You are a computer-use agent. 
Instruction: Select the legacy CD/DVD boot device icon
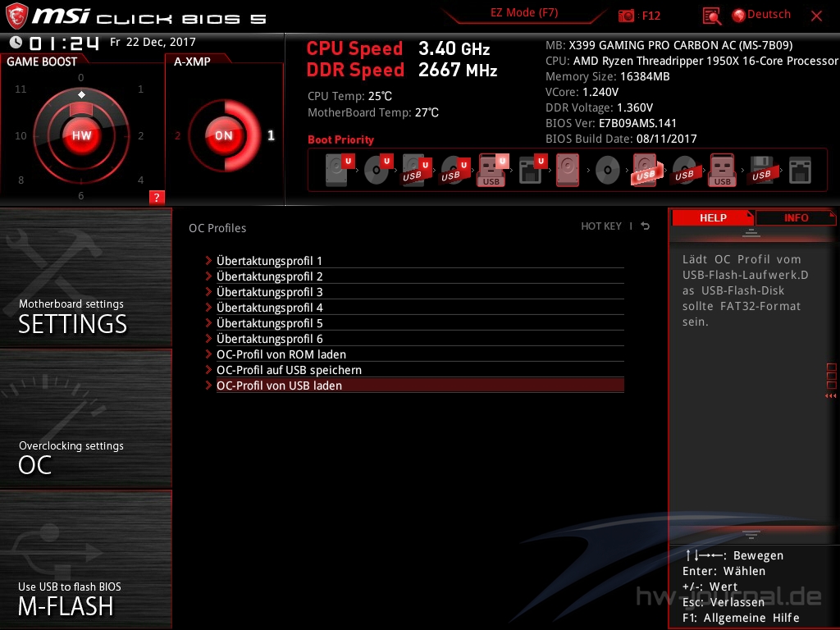pyautogui.click(x=608, y=171)
